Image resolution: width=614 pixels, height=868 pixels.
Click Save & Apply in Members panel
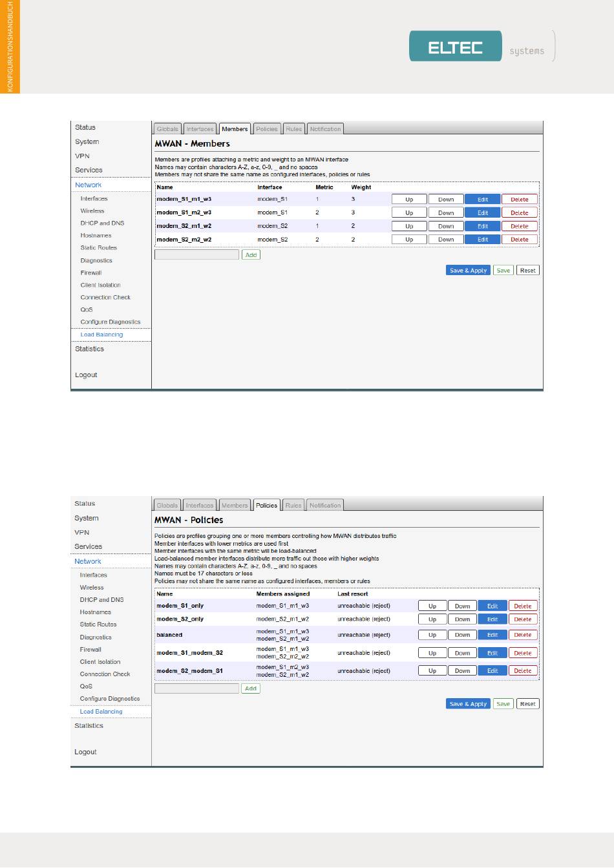[x=468, y=271]
